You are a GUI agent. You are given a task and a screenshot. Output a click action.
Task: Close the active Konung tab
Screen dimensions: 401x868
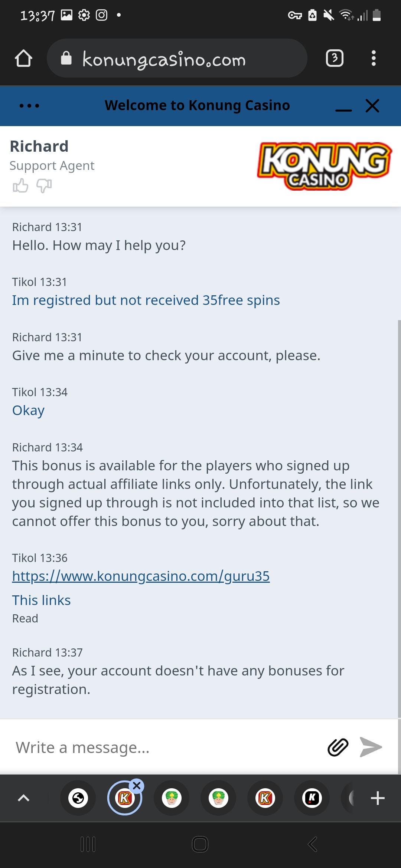point(137,786)
